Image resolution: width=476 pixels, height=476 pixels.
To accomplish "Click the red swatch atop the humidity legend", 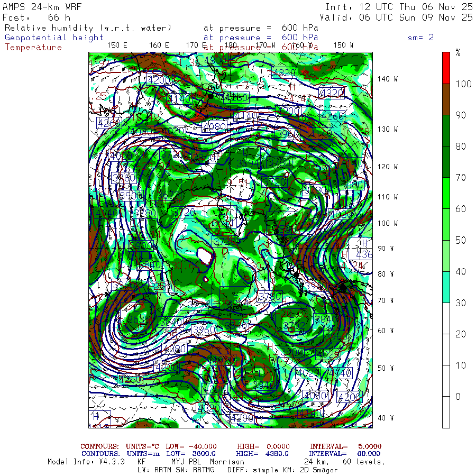I will [446, 67].
